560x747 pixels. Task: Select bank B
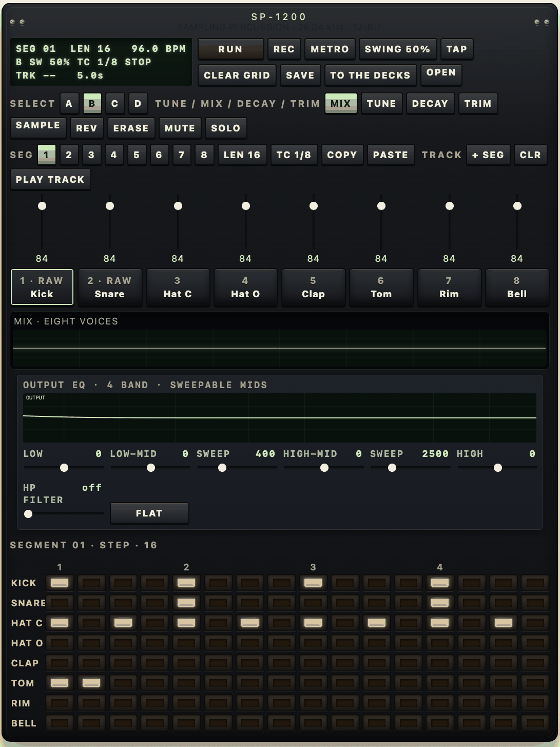tap(92, 103)
